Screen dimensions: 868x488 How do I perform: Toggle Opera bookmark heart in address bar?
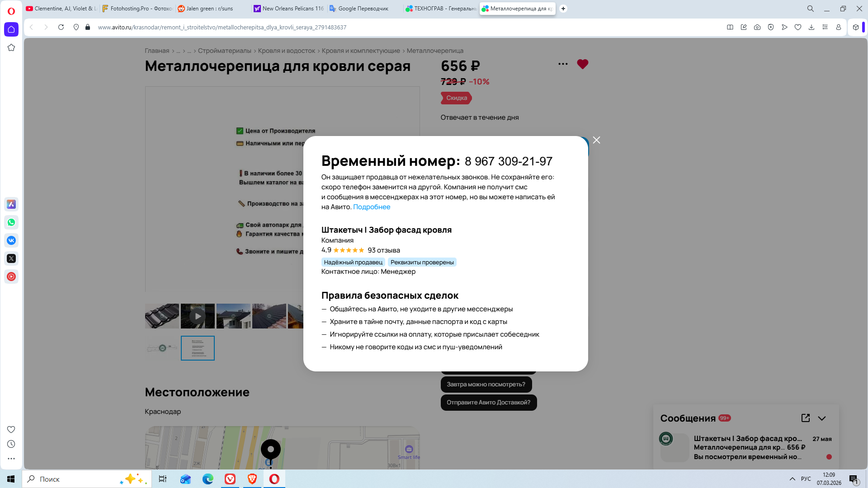click(x=798, y=27)
